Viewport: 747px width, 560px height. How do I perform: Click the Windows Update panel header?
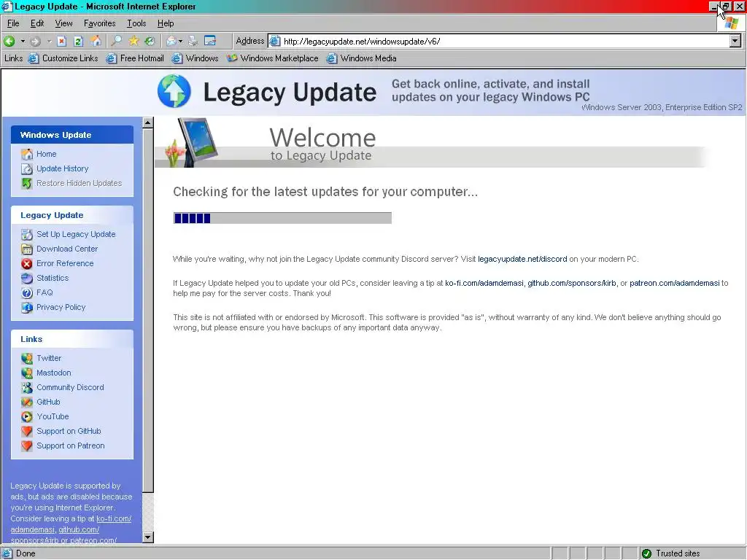72,135
